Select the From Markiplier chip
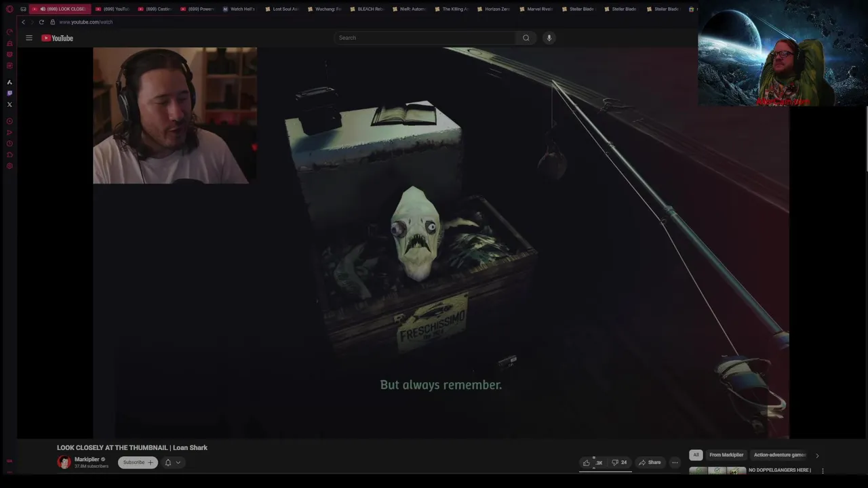Image resolution: width=868 pixels, height=488 pixels. click(726, 455)
